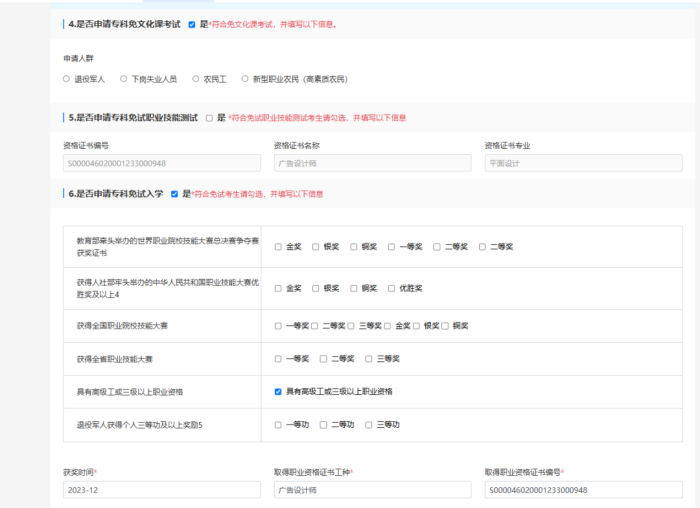Uncheck the 是 checkbox for 申请专科免文化课考试
Screen dimensions: 700x508
point(191,24)
